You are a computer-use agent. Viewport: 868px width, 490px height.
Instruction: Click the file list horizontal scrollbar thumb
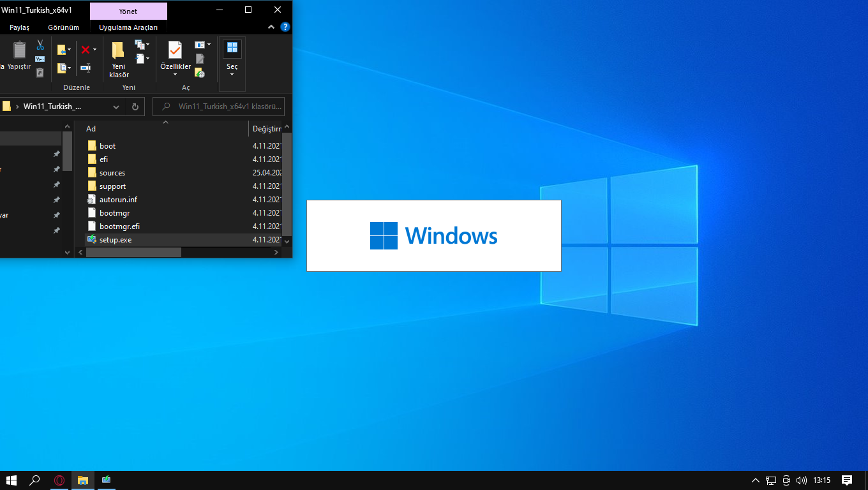click(133, 253)
